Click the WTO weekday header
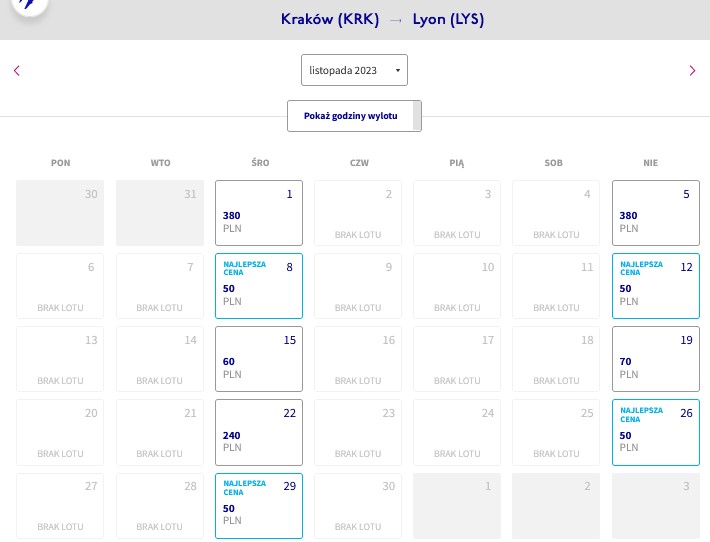 160,163
